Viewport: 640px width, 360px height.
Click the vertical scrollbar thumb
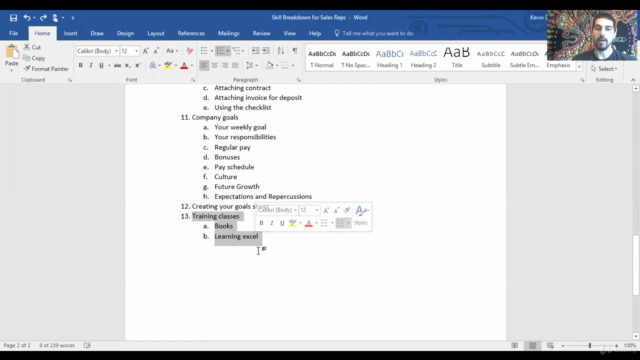tap(636, 265)
